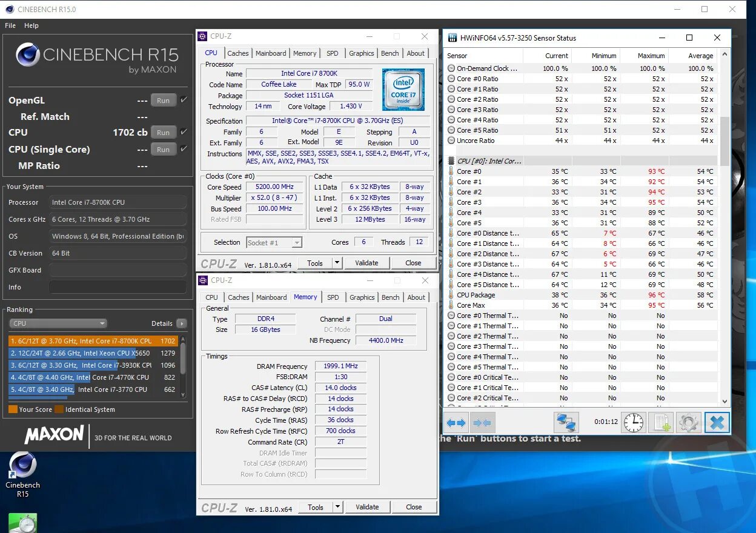The width and height of the screenshot is (756, 533).
Task: Click the HWiNFO sensor list scrollbar thumb
Action: [724, 141]
